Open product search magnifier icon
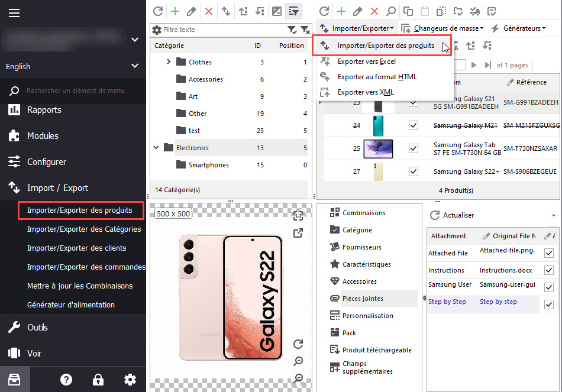 [390, 11]
